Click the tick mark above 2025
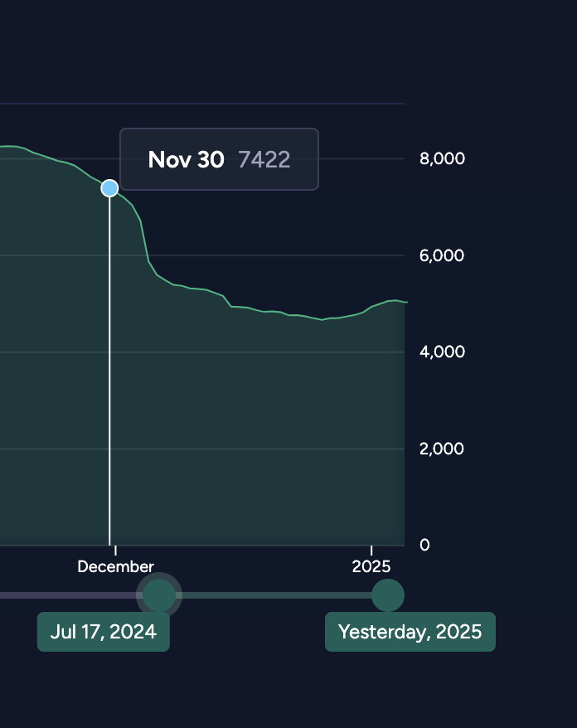577x728 pixels. (371, 551)
